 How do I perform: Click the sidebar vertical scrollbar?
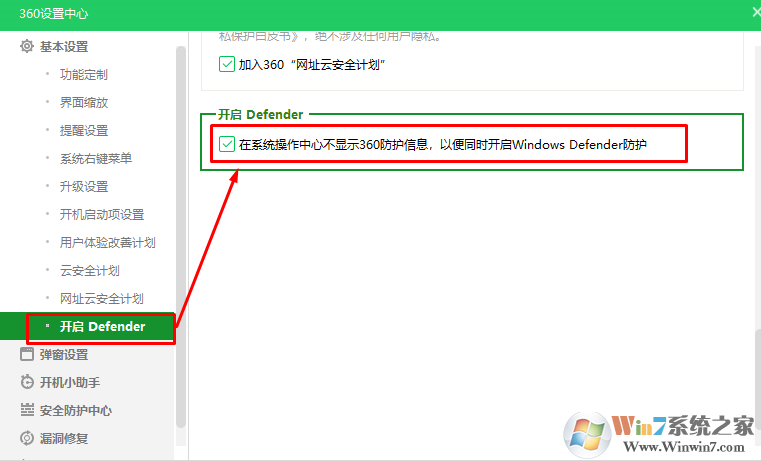[181, 237]
